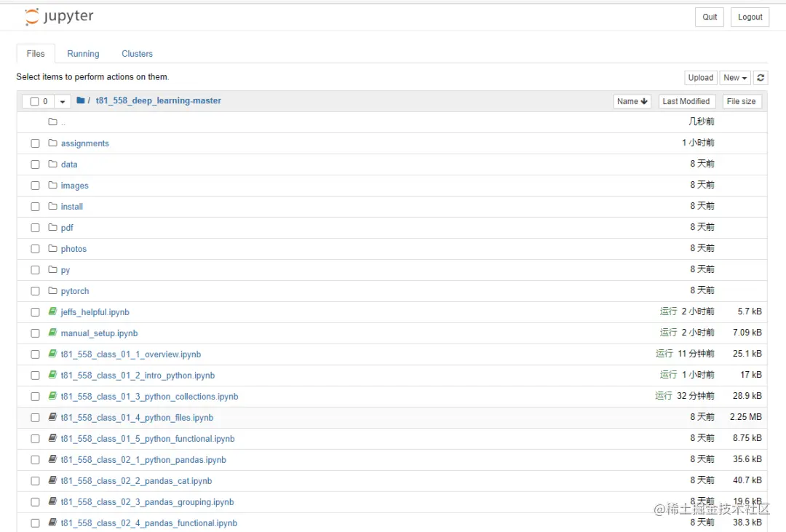The height and width of the screenshot is (532, 786).
Task: Toggle the select-all checkbox
Action: pyautogui.click(x=35, y=101)
